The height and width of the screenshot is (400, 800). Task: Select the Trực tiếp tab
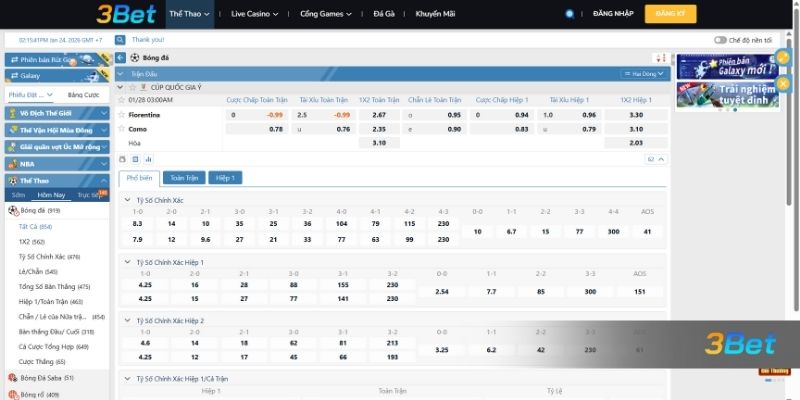90,195
